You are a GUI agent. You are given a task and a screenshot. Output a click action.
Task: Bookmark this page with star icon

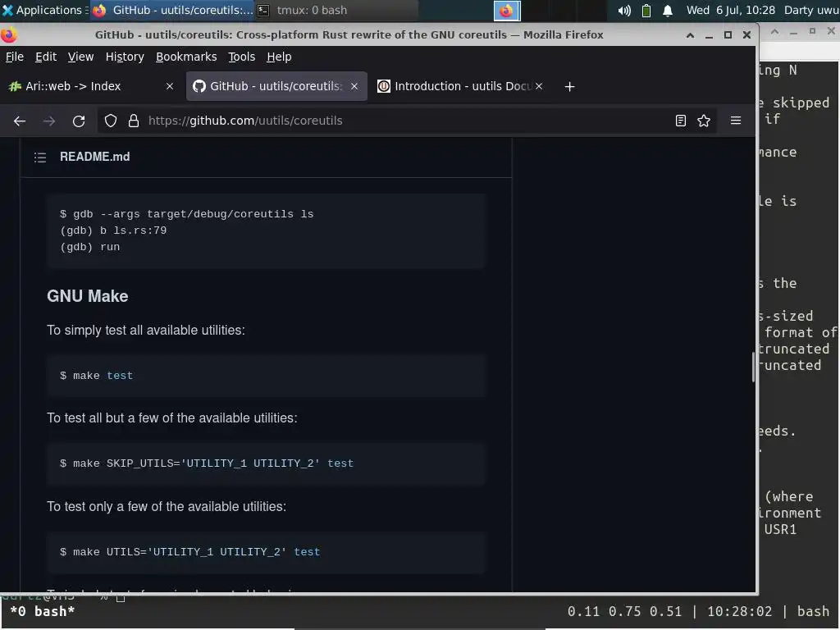(704, 121)
